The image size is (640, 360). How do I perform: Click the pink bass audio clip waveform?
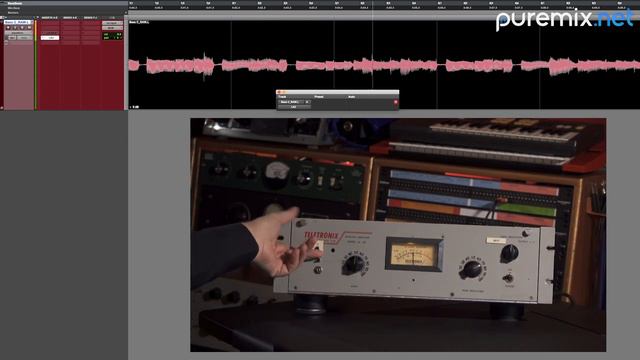point(384,65)
